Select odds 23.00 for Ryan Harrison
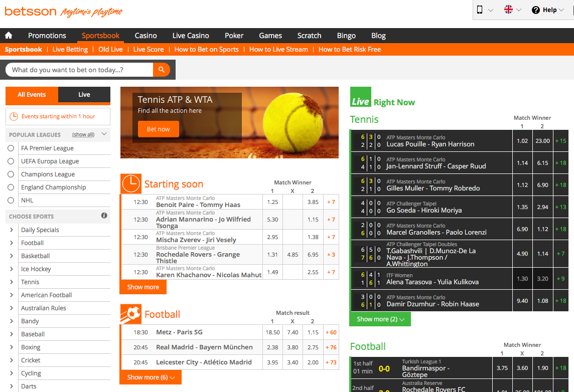574x392 pixels. (x=542, y=141)
